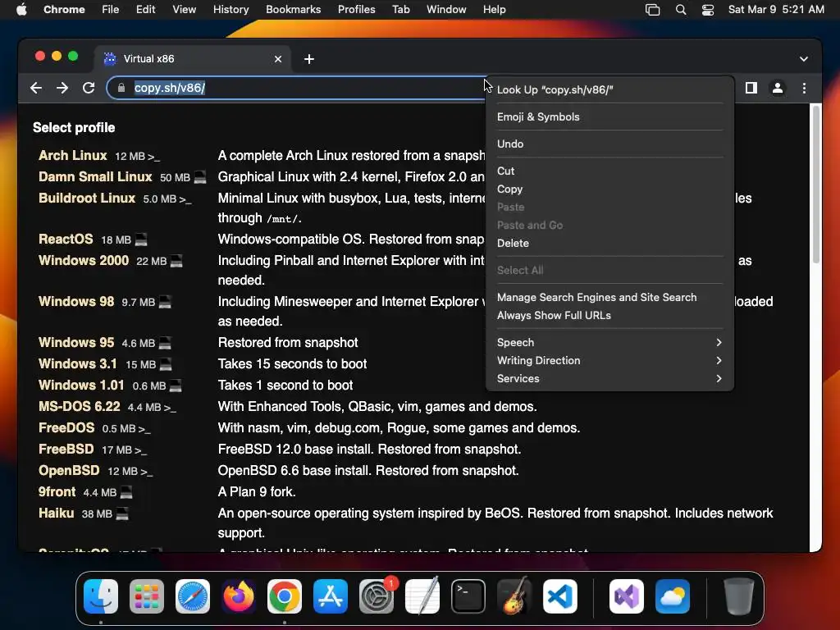Choose Look Up "copy.sh/v86/" from the context menu
The width and height of the screenshot is (840, 630).
pyautogui.click(x=609, y=90)
